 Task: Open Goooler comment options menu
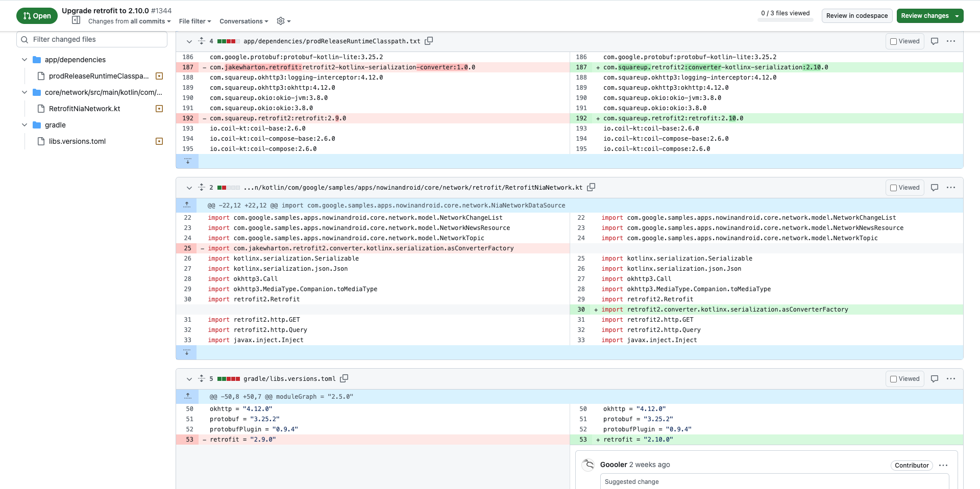coord(943,465)
